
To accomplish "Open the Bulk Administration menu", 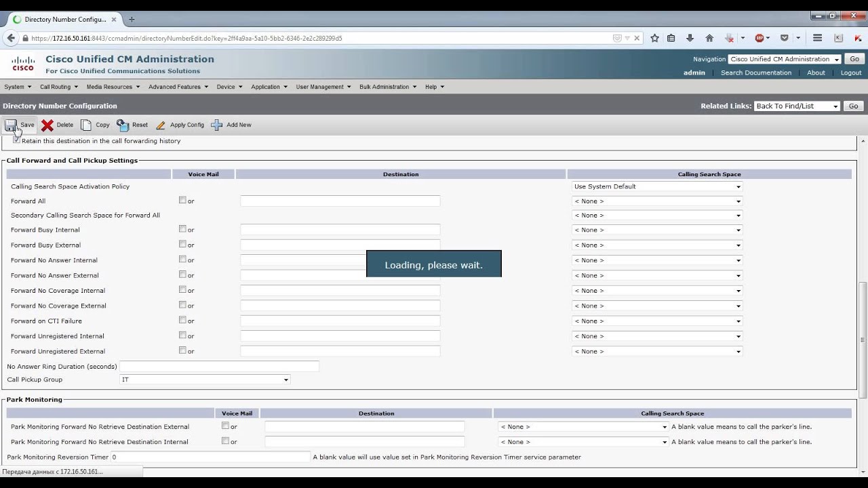I will tap(388, 87).
